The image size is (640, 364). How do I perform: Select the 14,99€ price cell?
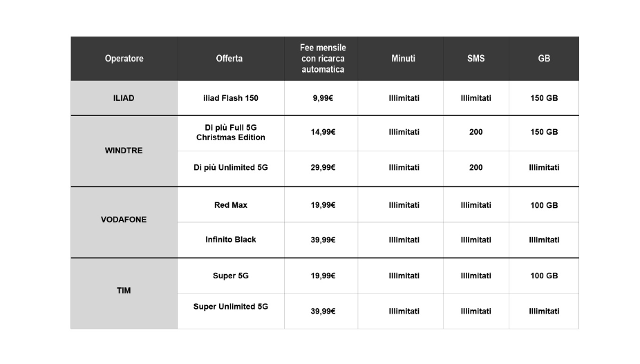(x=323, y=132)
